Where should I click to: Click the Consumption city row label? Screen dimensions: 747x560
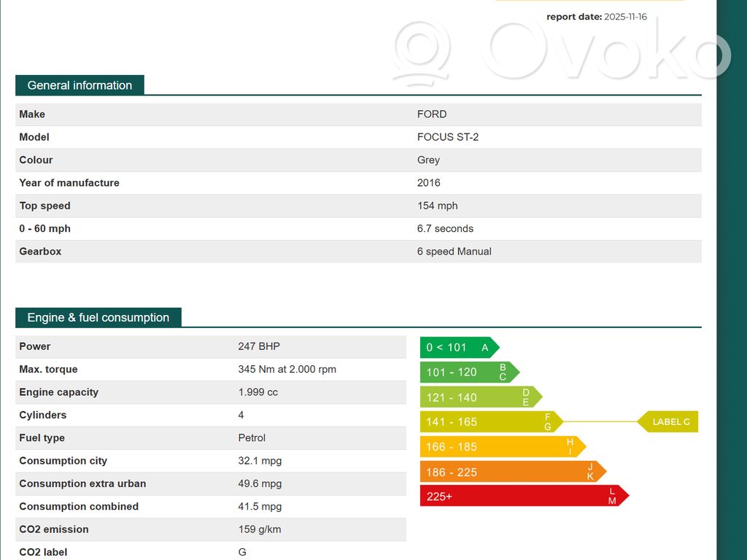(63, 461)
